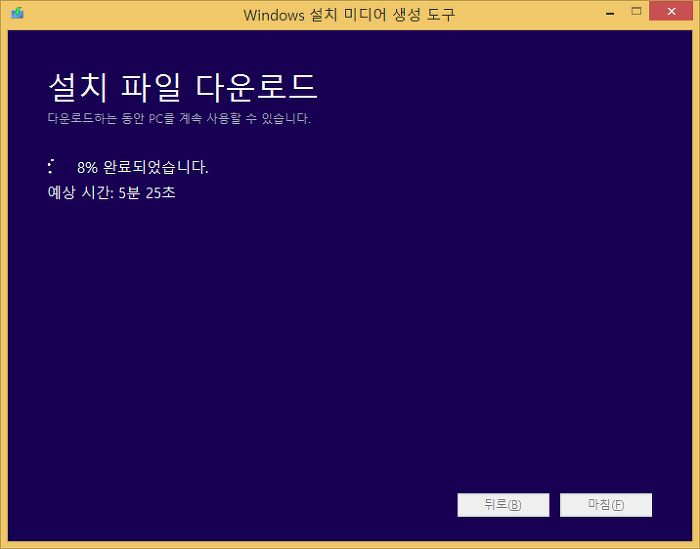This screenshot has height=549, width=700.
Task: Select the '예상 시간: 5분 25초' text
Action: pos(112,193)
